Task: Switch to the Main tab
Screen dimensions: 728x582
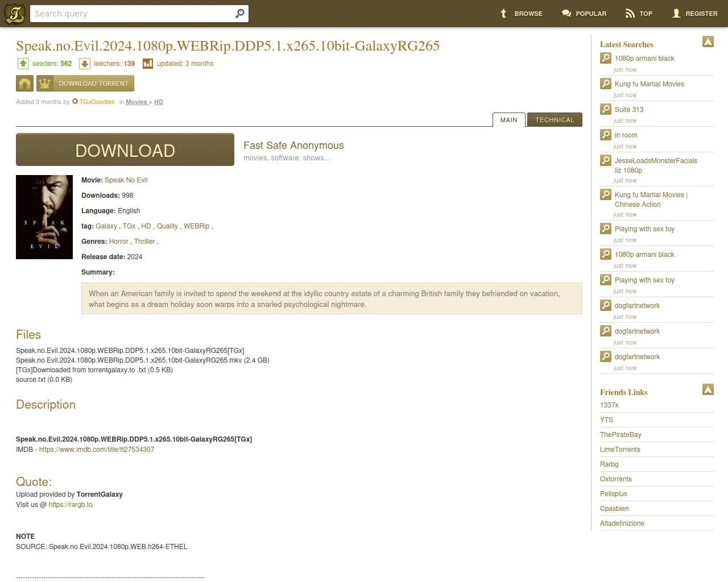Action: [x=509, y=120]
